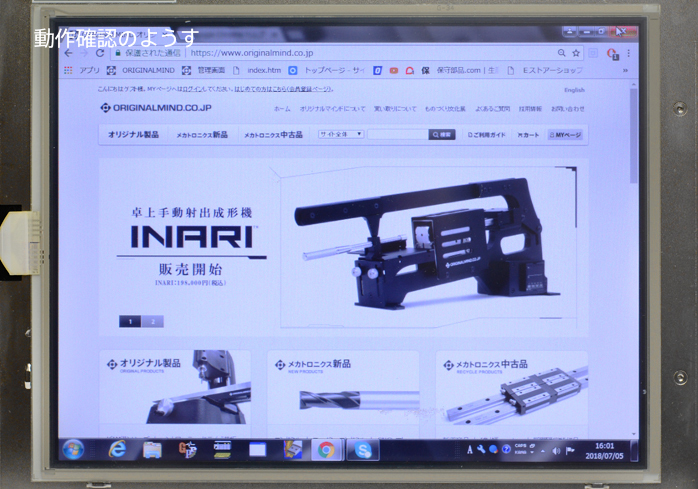Expand the bookmarks bar overflow chevron
This screenshot has height=489, width=698.
[626, 71]
